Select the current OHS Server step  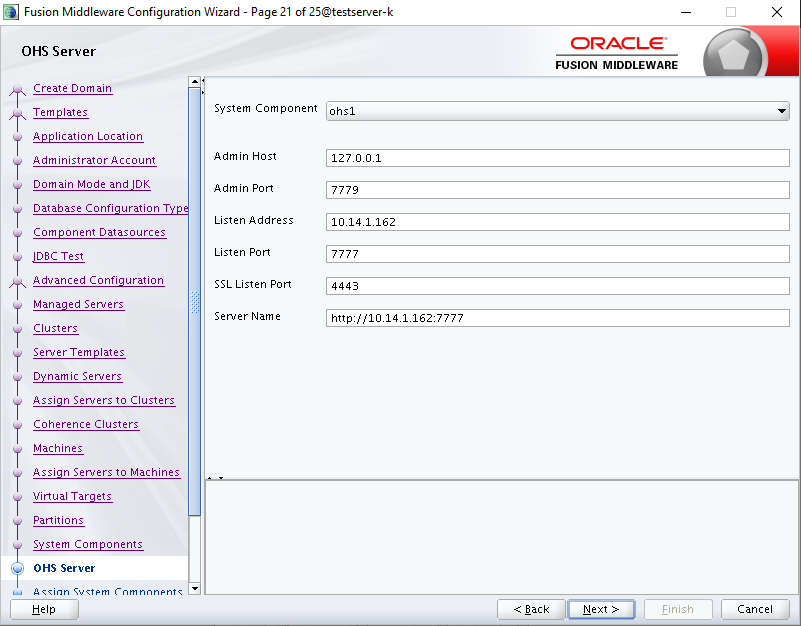click(x=64, y=568)
